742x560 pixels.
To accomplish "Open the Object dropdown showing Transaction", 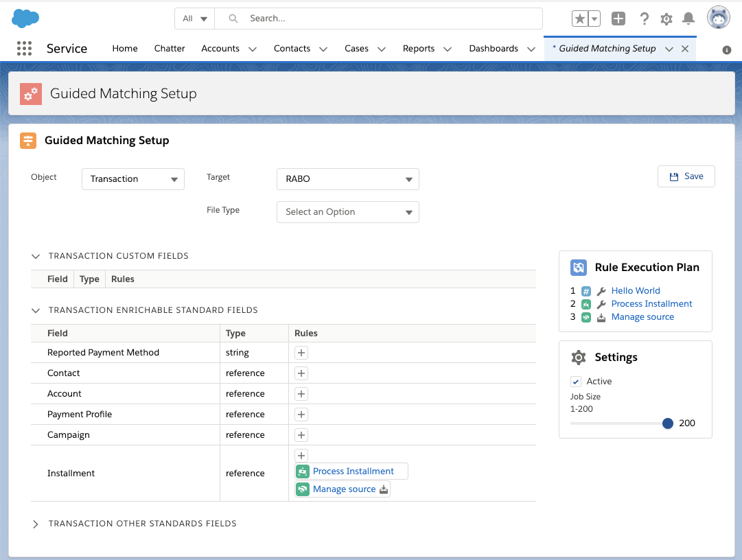I will 132,178.
